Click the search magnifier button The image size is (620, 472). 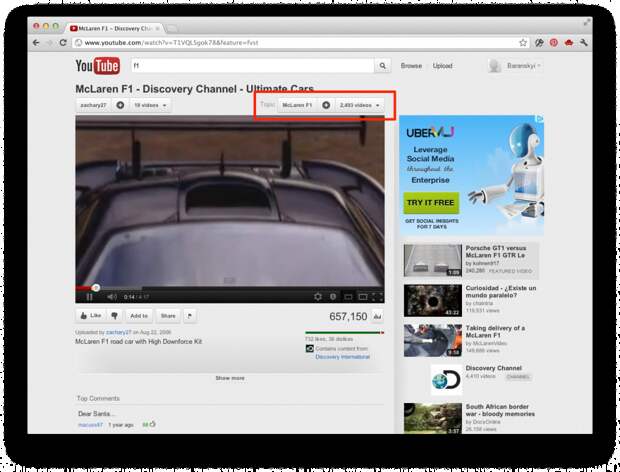382,66
